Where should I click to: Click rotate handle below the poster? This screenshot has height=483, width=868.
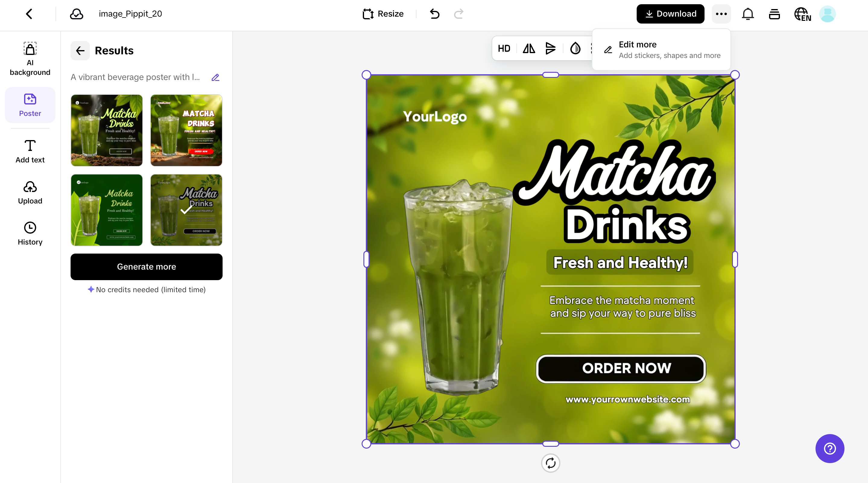550,463
